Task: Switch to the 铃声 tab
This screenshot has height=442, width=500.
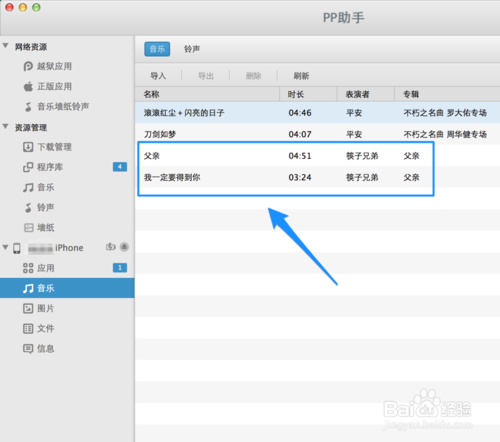Action: point(192,49)
